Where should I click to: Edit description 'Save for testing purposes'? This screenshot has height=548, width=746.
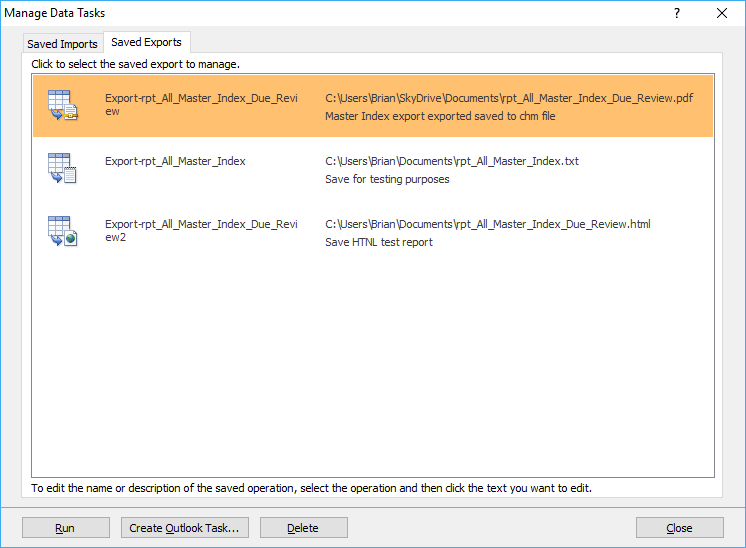387,179
